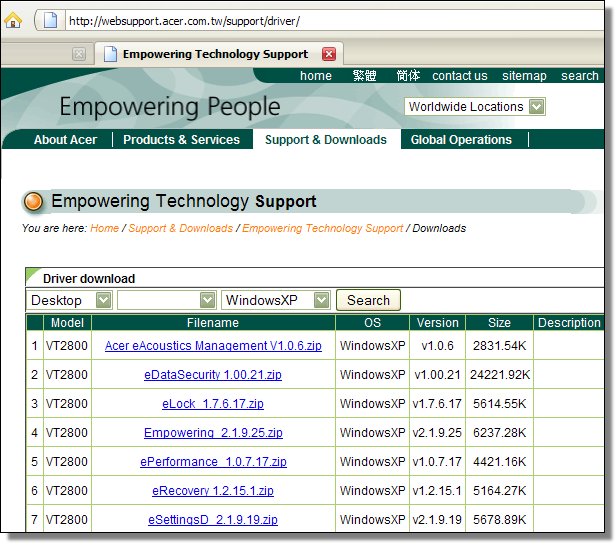Click the browser home icon
Viewport: 615px width, 543px height.
(13, 20)
